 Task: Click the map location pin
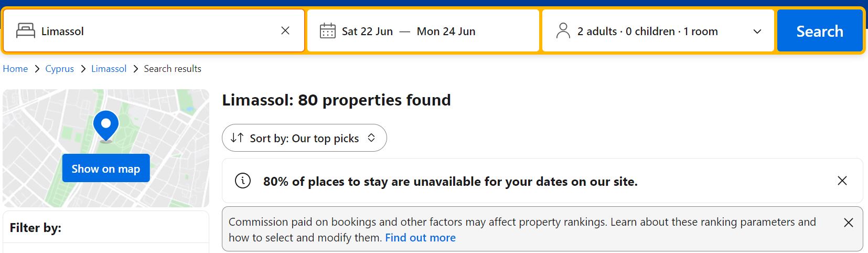106,125
